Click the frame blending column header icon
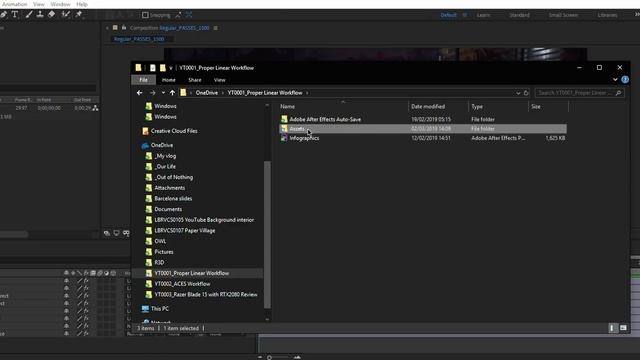This screenshot has height=360, width=640. [x=93, y=273]
